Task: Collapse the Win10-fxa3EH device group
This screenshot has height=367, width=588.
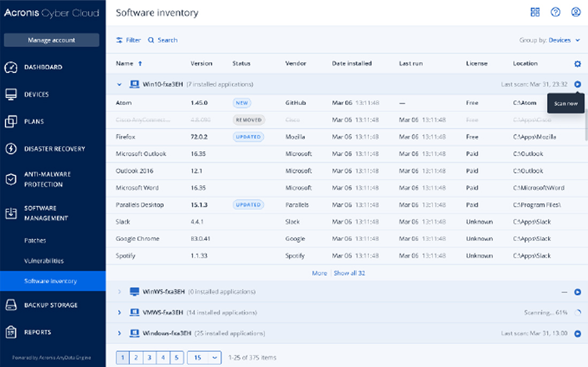Action: [119, 85]
